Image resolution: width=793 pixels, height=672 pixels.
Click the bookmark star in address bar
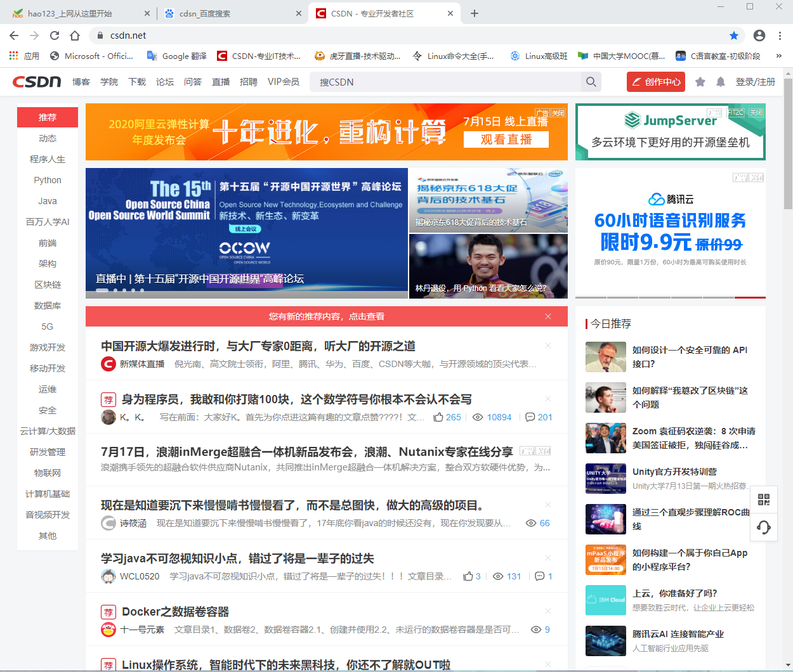pyautogui.click(x=734, y=36)
